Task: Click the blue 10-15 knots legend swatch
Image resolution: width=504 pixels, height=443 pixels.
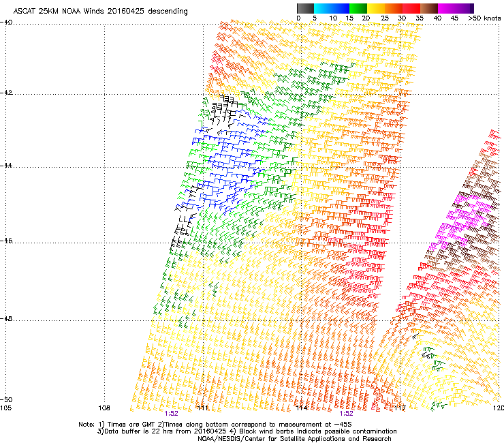Action: [x=341, y=8]
